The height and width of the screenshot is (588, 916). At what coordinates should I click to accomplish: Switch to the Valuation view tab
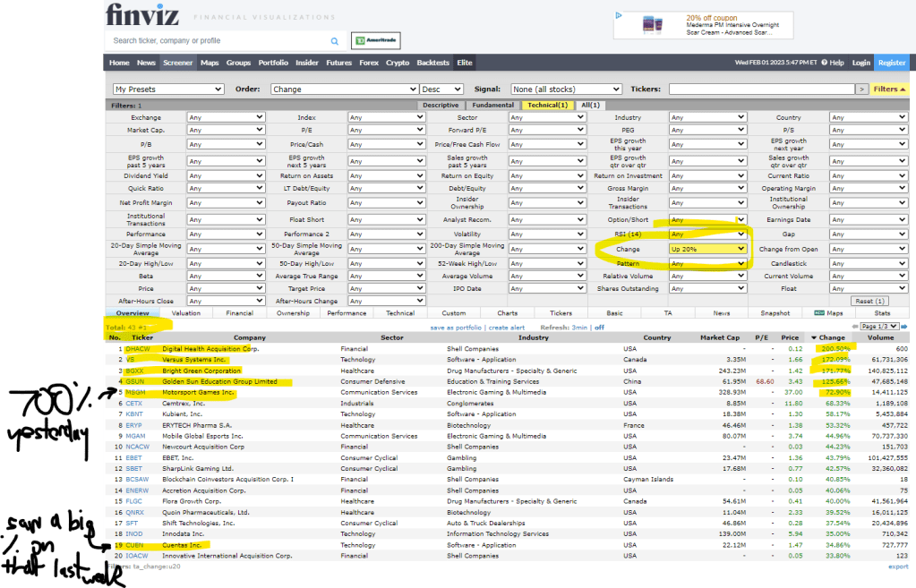pyautogui.click(x=185, y=313)
